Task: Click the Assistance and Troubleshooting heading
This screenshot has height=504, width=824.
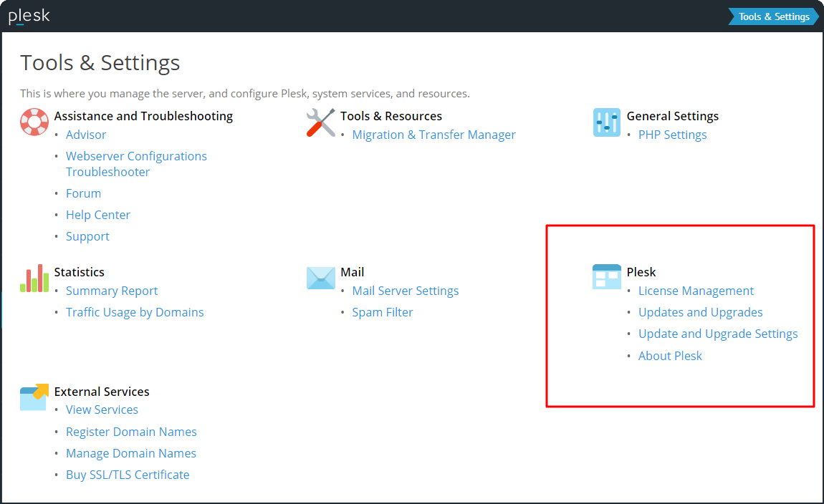Action: pyautogui.click(x=143, y=116)
